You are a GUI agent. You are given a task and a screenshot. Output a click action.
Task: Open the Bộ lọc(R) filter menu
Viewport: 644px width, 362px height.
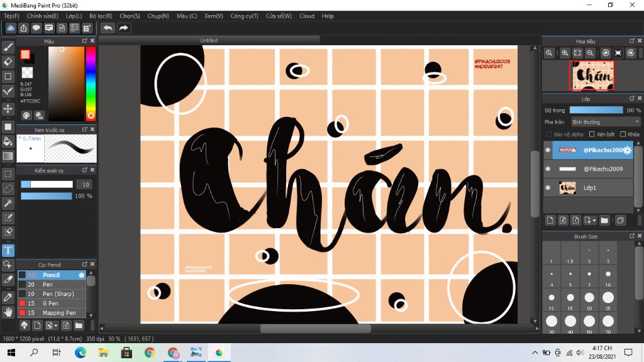101,16
